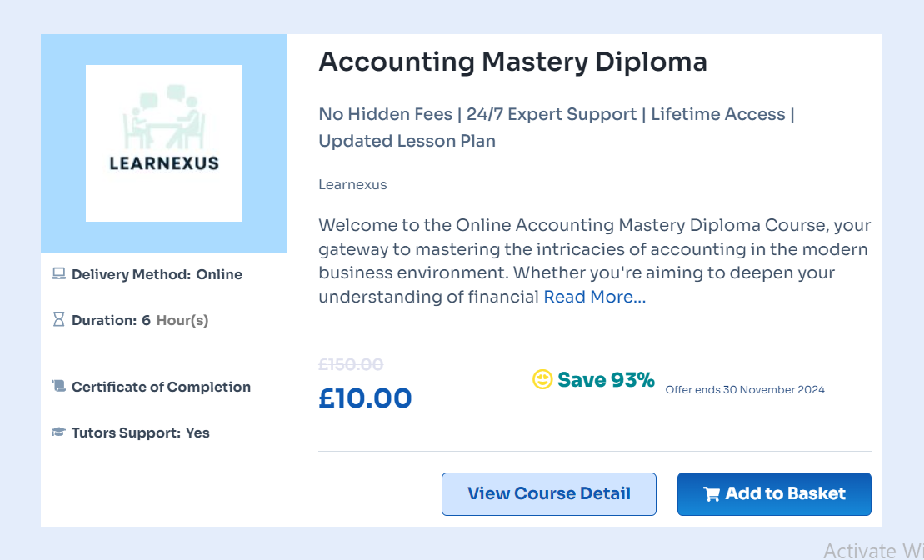Click the shopping cart icon in the basket button
The image size is (924, 560).
(712, 494)
